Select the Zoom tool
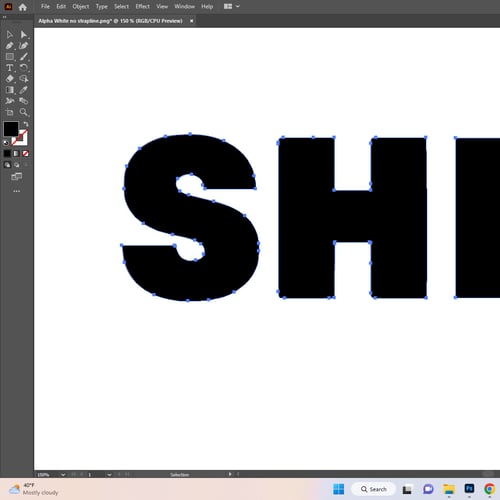The image size is (500, 500). pos(23,112)
